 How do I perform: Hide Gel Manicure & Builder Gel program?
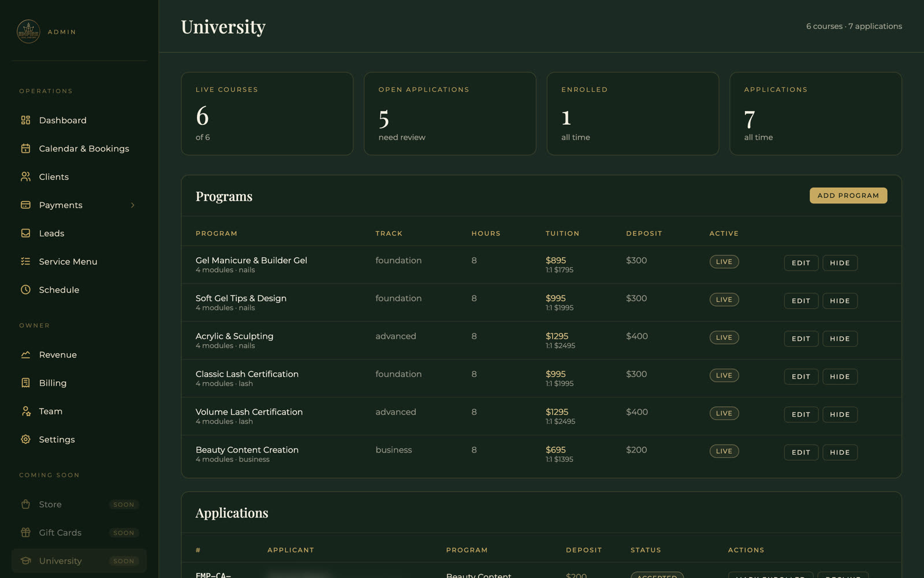[840, 263]
